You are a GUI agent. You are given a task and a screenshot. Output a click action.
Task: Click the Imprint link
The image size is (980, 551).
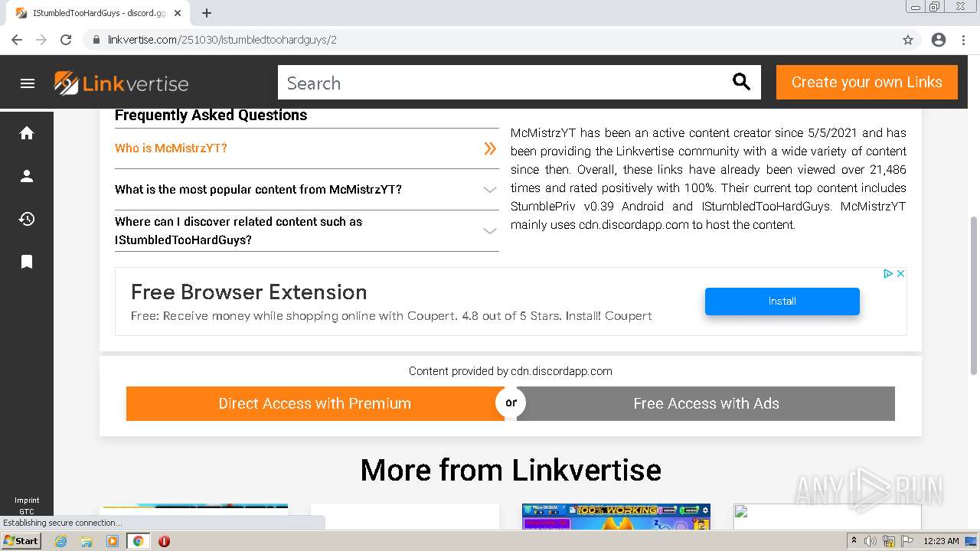pos(27,500)
